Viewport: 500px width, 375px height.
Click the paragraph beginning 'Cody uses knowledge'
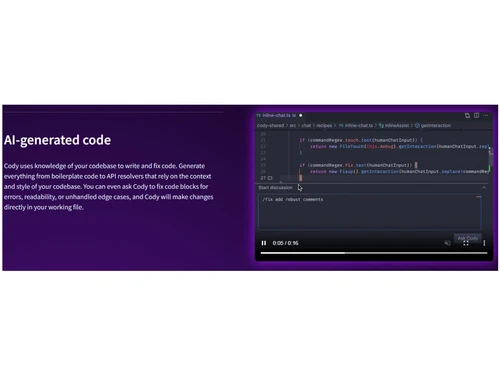point(109,186)
